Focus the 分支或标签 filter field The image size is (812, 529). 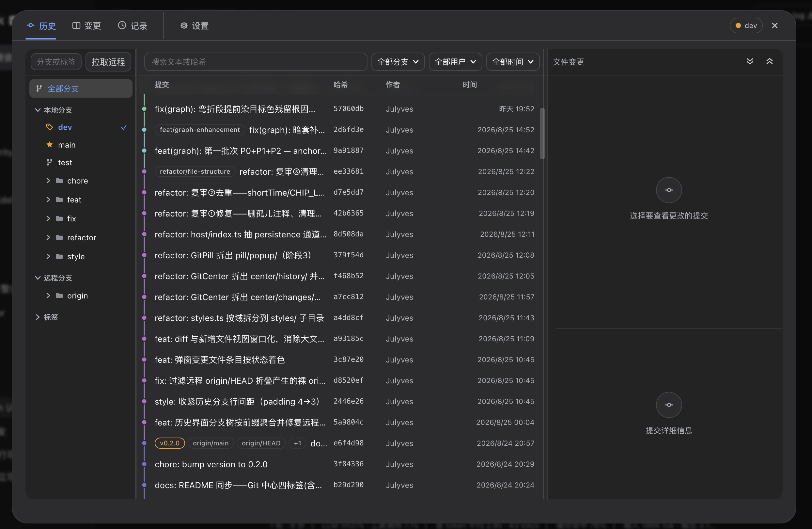pos(56,62)
